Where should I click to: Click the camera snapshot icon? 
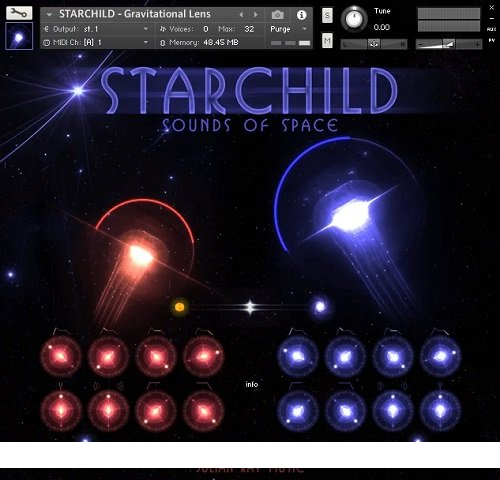[277, 15]
